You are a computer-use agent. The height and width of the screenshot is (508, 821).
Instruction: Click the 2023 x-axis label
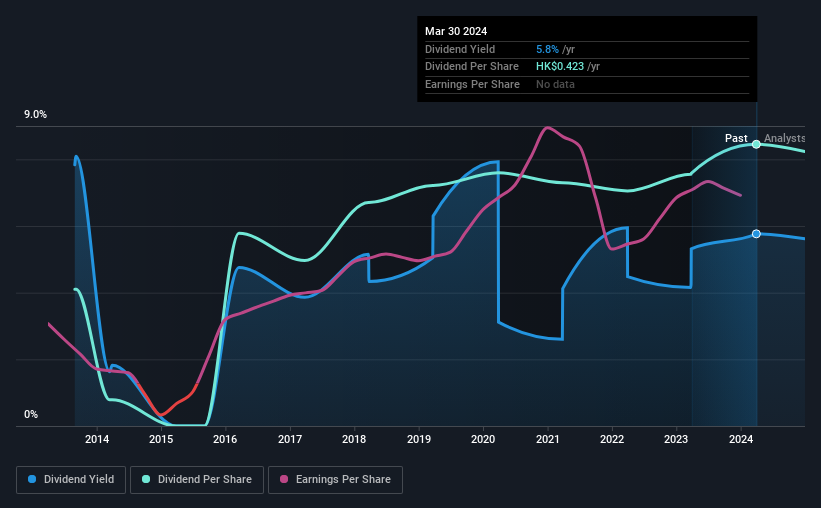[x=676, y=439]
